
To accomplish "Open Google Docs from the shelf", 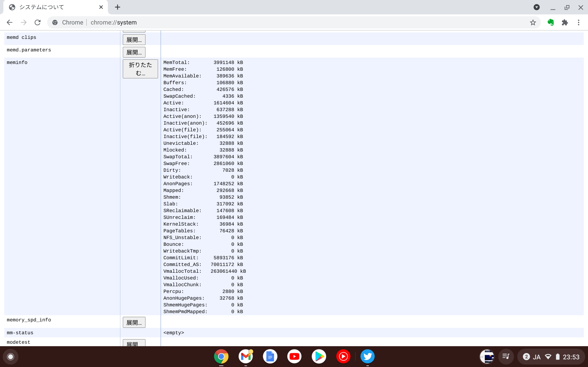I will click(x=270, y=356).
